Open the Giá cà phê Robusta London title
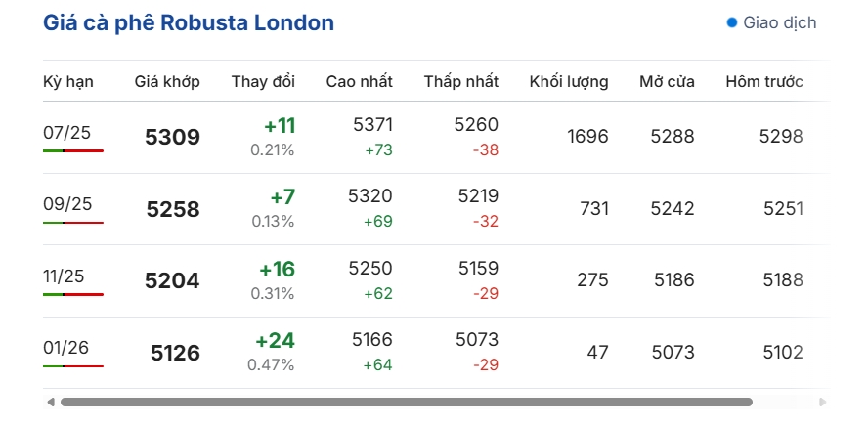The image size is (868, 425). click(189, 22)
